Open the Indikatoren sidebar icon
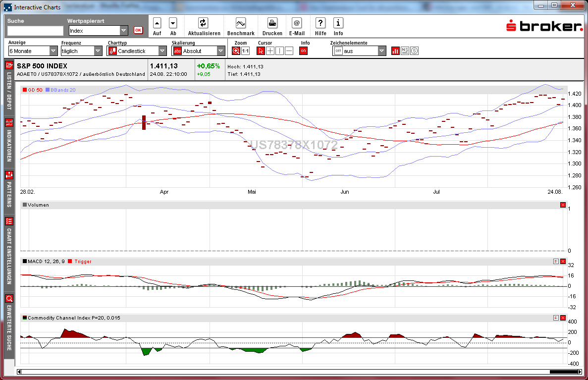 (x=9, y=123)
